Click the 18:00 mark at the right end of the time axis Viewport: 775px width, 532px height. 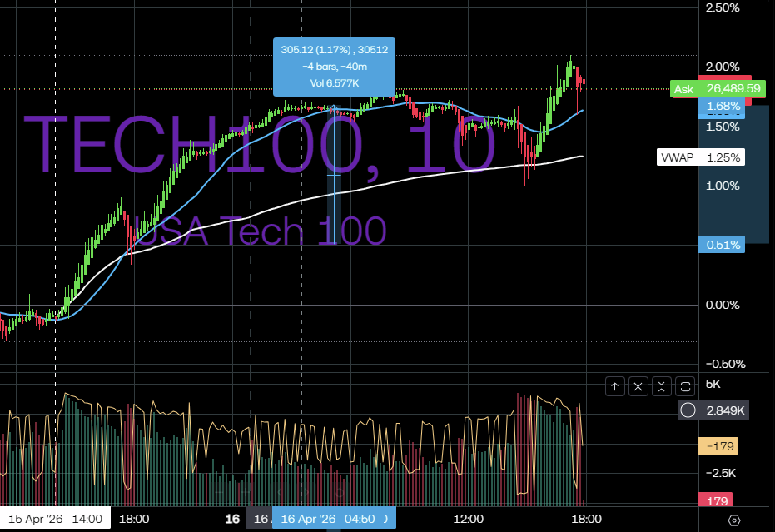(585, 519)
